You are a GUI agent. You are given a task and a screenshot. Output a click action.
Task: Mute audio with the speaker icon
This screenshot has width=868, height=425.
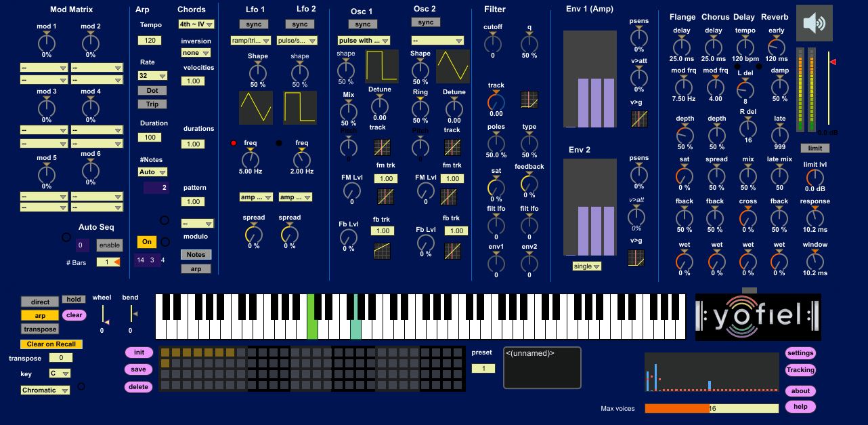[815, 23]
